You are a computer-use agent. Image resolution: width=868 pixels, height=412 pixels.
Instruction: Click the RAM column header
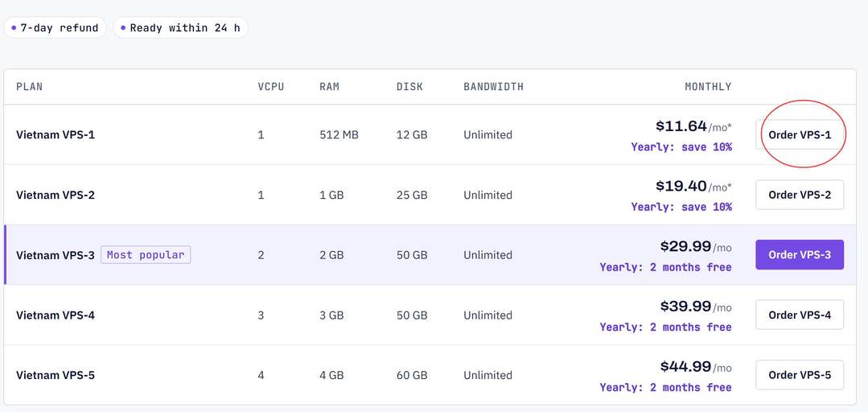pyautogui.click(x=329, y=87)
